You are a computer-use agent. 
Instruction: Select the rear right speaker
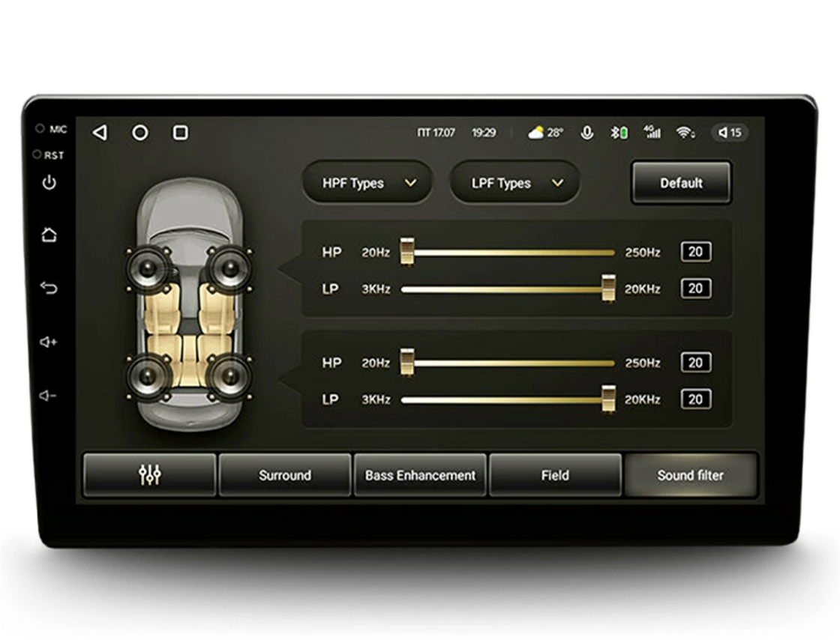coord(229,377)
